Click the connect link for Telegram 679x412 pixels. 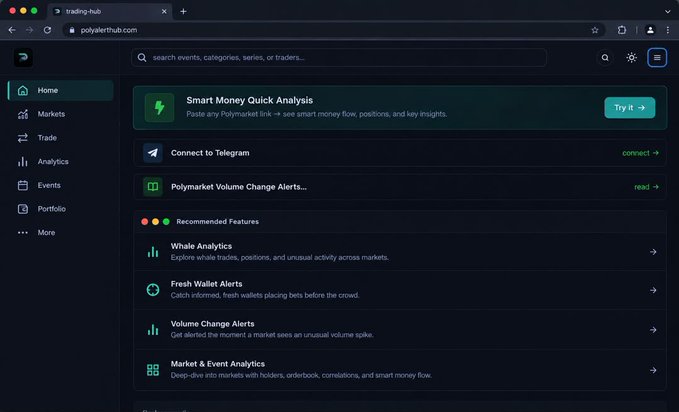pos(640,153)
